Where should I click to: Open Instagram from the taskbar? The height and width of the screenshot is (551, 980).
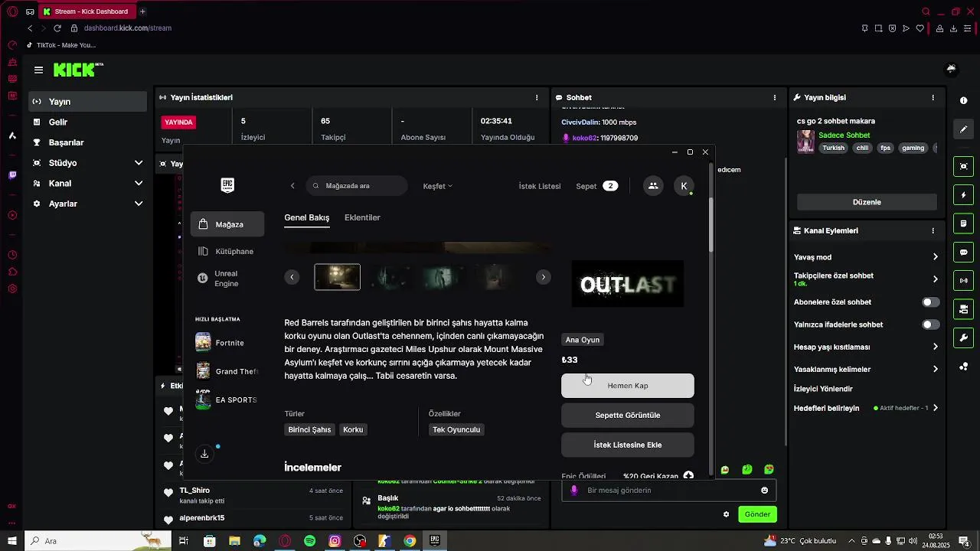335,541
